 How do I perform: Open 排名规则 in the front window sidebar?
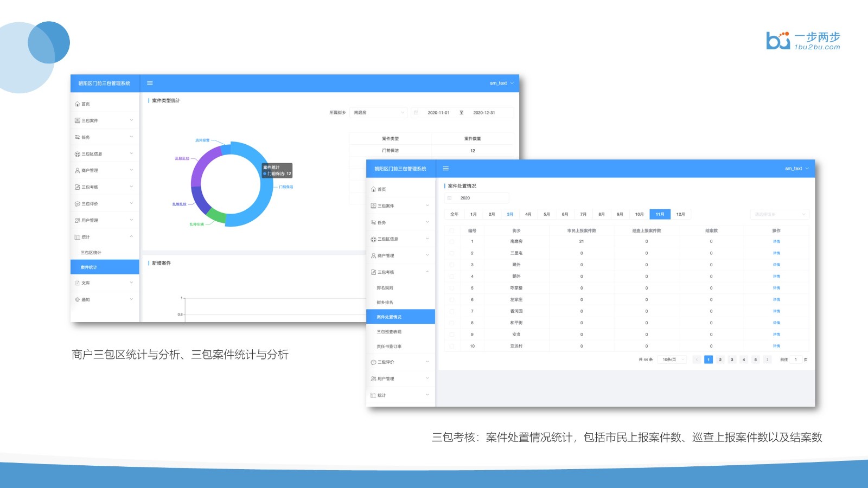400,288
